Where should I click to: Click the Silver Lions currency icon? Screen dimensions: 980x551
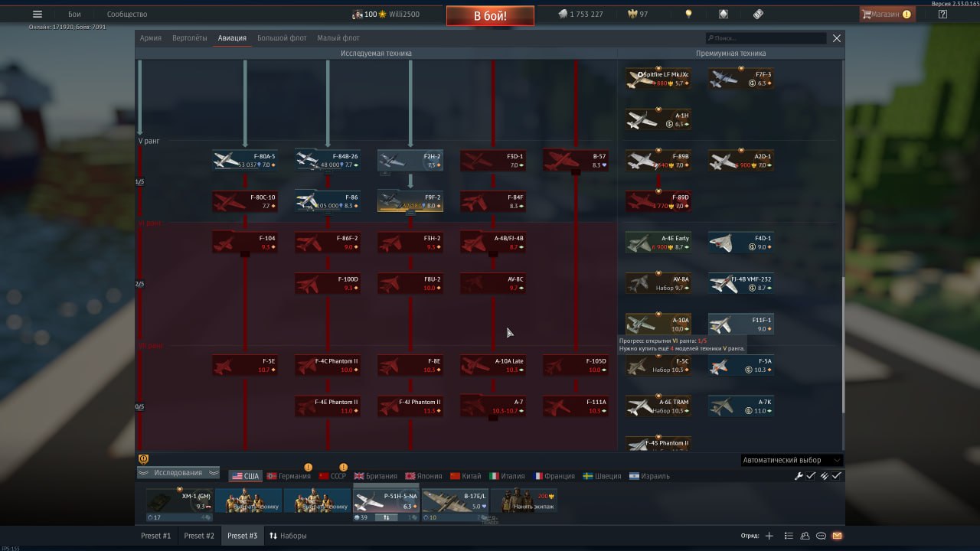[563, 14]
